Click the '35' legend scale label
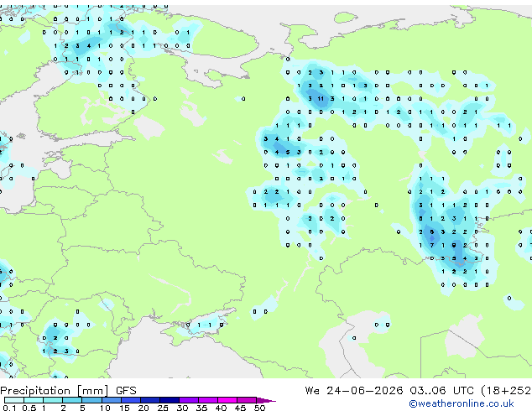This screenshot has width=532, height=411. (x=201, y=408)
